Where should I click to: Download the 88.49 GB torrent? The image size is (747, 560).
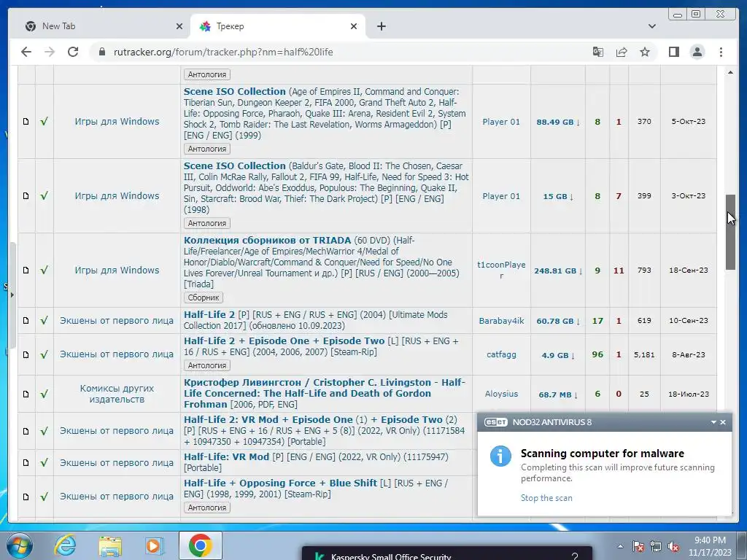pyautogui.click(x=558, y=122)
